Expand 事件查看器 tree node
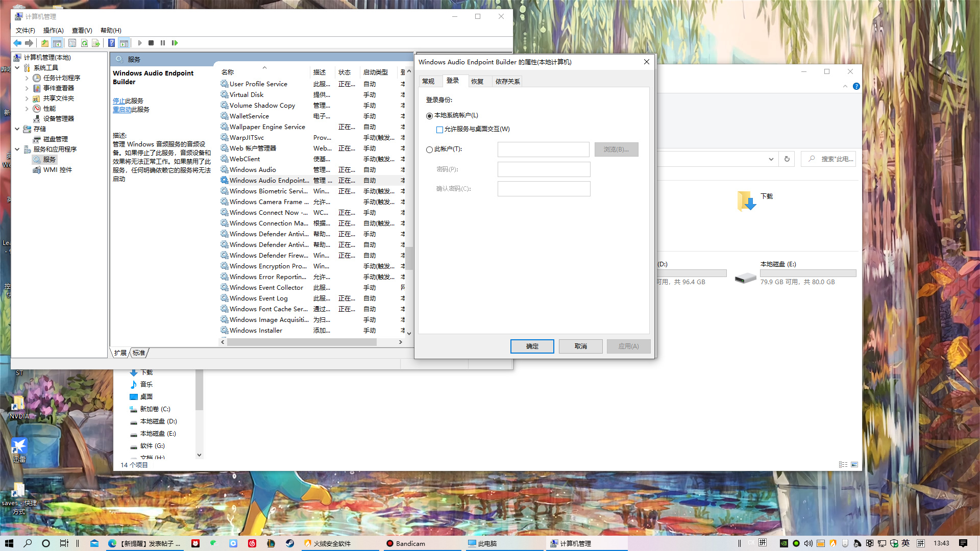This screenshot has height=551, width=980. click(x=27, y=88)
